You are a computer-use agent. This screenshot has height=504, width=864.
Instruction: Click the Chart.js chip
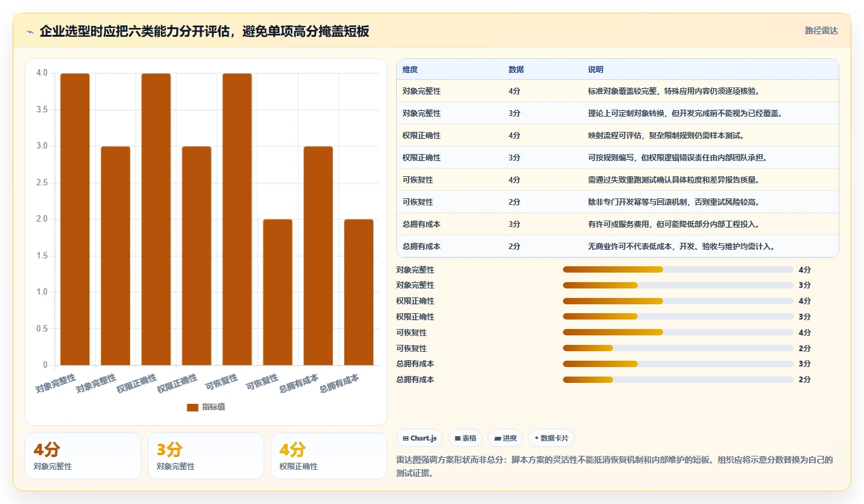(420, 438)
